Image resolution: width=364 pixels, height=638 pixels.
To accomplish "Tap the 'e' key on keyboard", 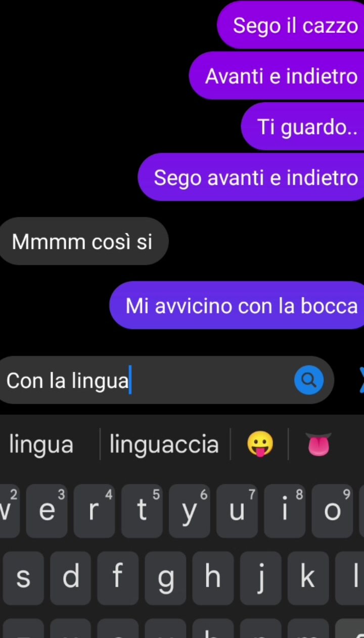I will pyautogui.click(x=47, y=511).
